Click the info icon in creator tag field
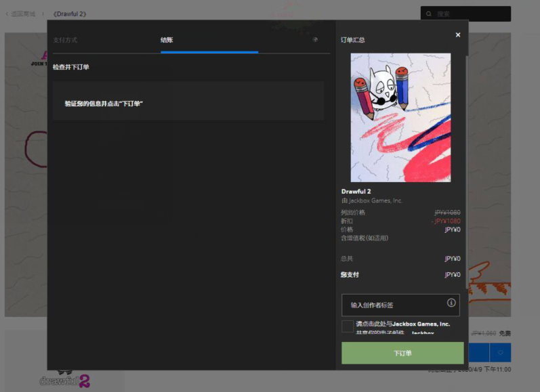The width and height of the screenshot is (540, 392). 451,303
